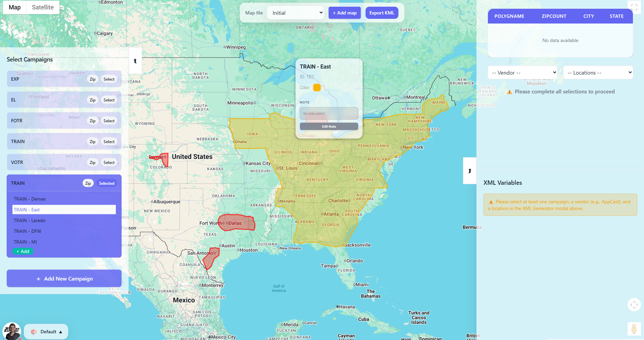Switch to Satellite map view
This screenshot has width=644, height=340.
[x=43, y=7]
